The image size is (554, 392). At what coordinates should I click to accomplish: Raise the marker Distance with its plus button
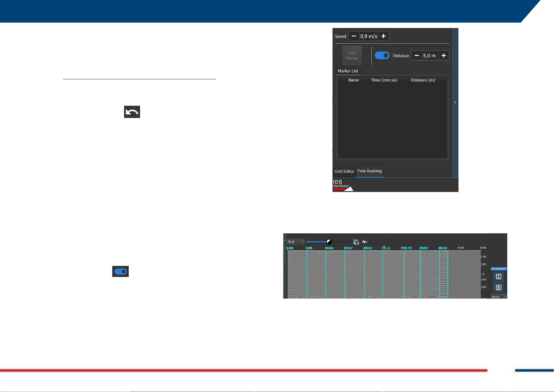(x=444, y=56)
